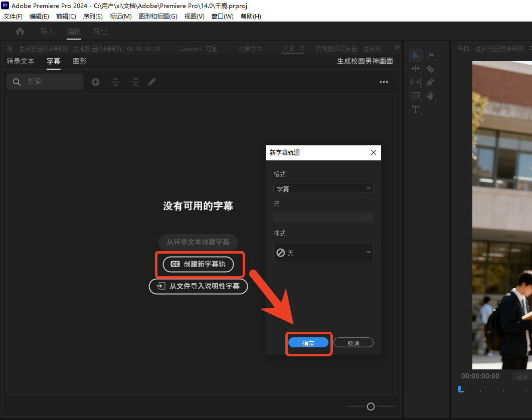Open the 序列(S) menu

(92, 16)
